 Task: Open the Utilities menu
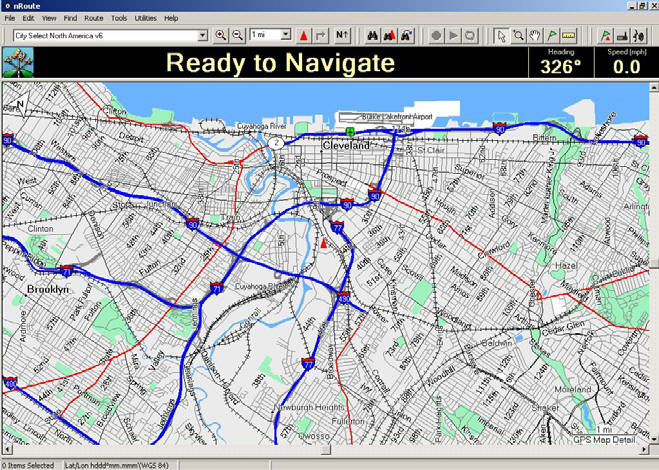[145, 18]
